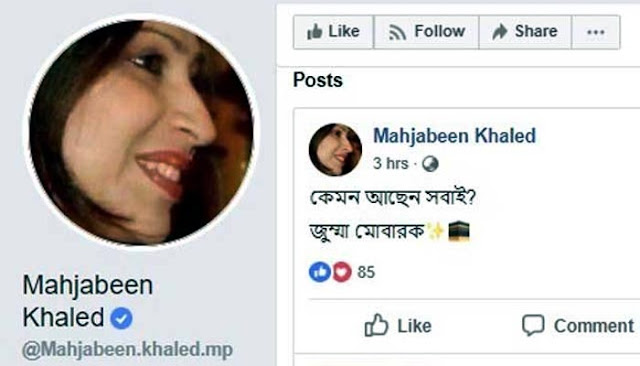Click the public globe privacy icon
This screenshot has width=640, height=366.
[430, 164]
